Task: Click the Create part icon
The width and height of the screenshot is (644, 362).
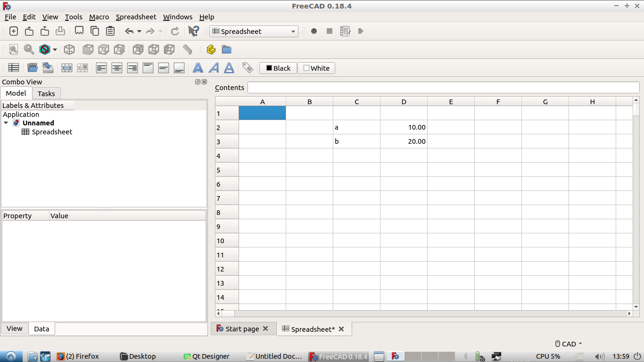Action: (x=211, y=49)
